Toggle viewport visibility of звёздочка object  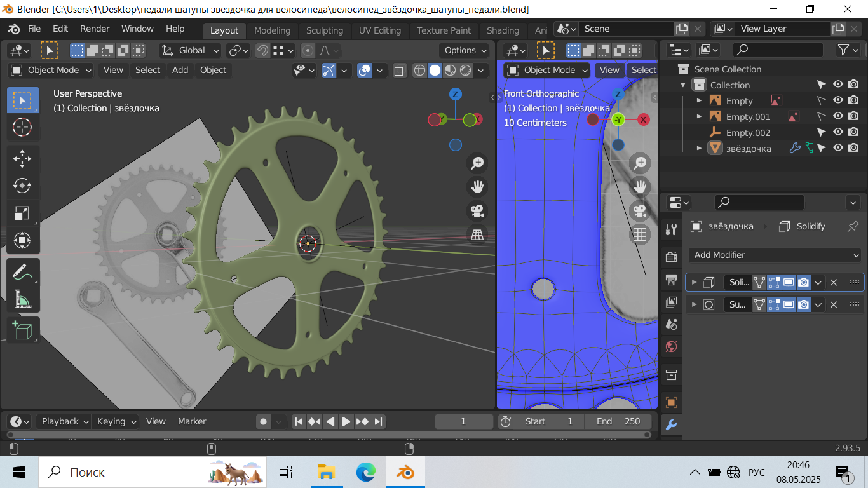click(x=838, y=148)
